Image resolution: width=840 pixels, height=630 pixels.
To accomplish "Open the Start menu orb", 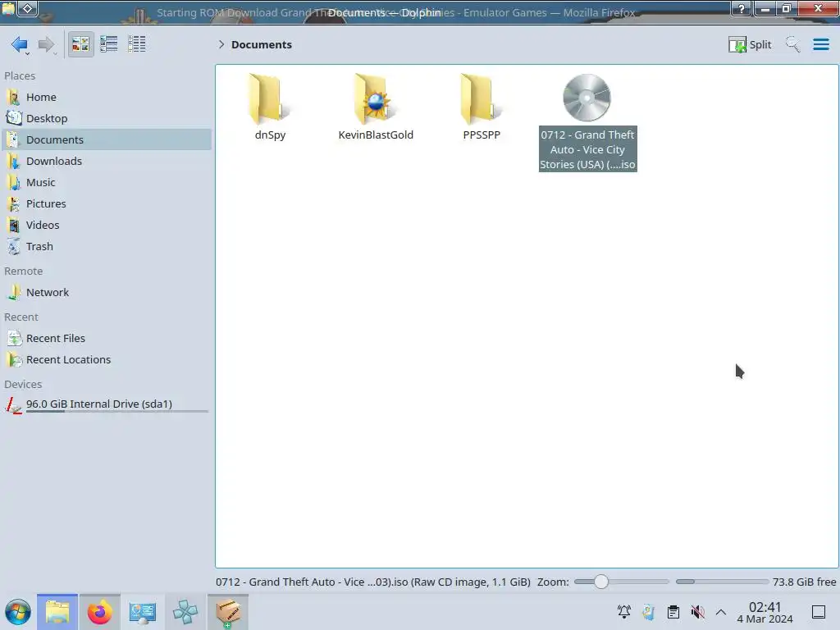I will [x=18, y=612].
